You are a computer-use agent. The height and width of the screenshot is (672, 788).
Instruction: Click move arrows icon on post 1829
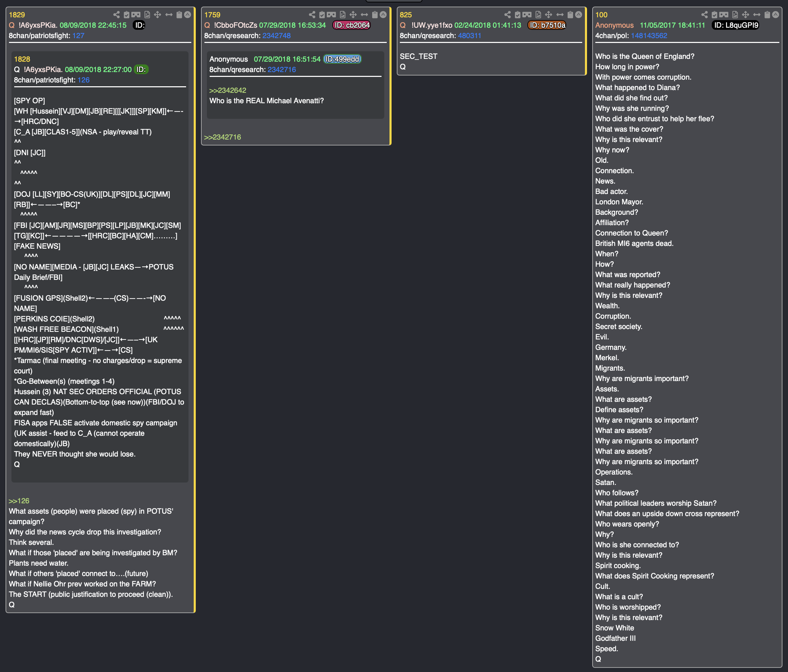tap(157, 15)
